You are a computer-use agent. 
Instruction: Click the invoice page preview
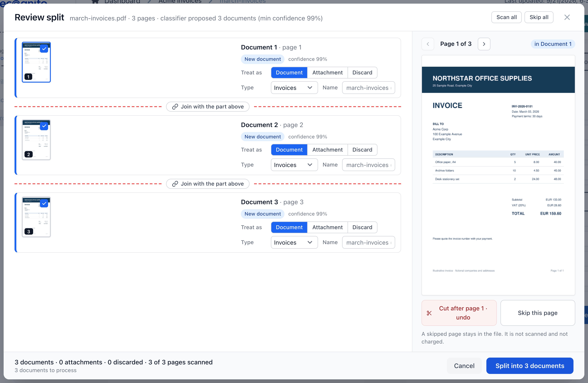coord(498,175)
